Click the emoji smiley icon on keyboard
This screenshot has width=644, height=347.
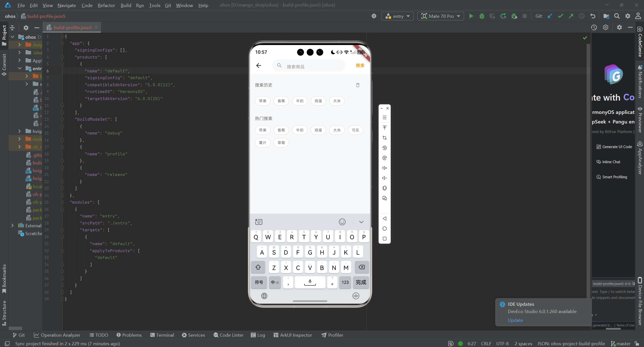pyautogui.click(x=342, y=222)
